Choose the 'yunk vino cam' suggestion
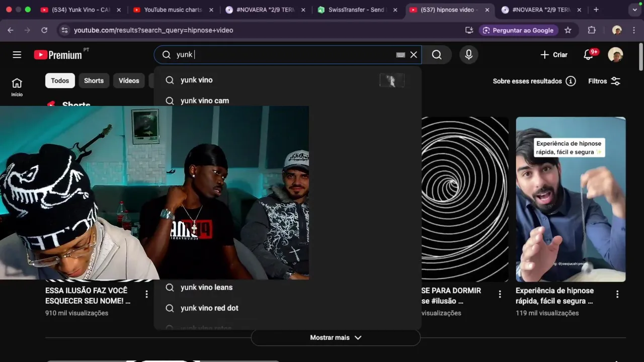This screenshot has width=644, height=362. pos(287,101)
